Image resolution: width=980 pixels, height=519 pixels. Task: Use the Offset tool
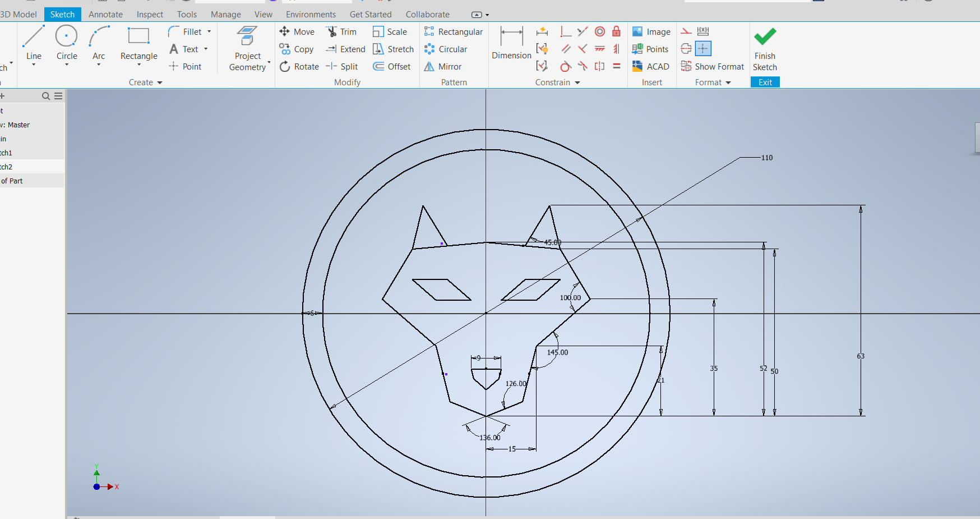coord(391,67)
